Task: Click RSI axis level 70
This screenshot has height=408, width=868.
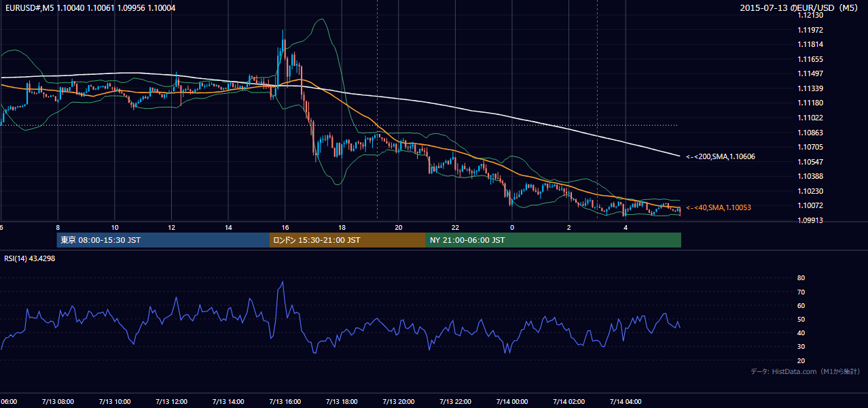Action: [801, 292]
